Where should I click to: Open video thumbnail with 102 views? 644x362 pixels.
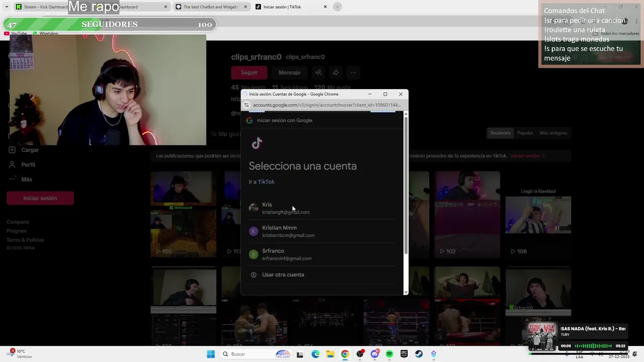[467, 214]
